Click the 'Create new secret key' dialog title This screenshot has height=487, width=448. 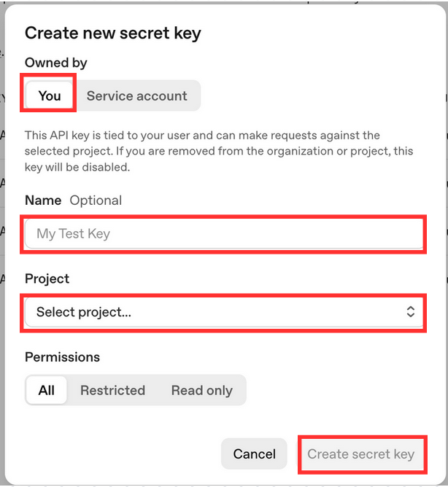coord(113,33)
